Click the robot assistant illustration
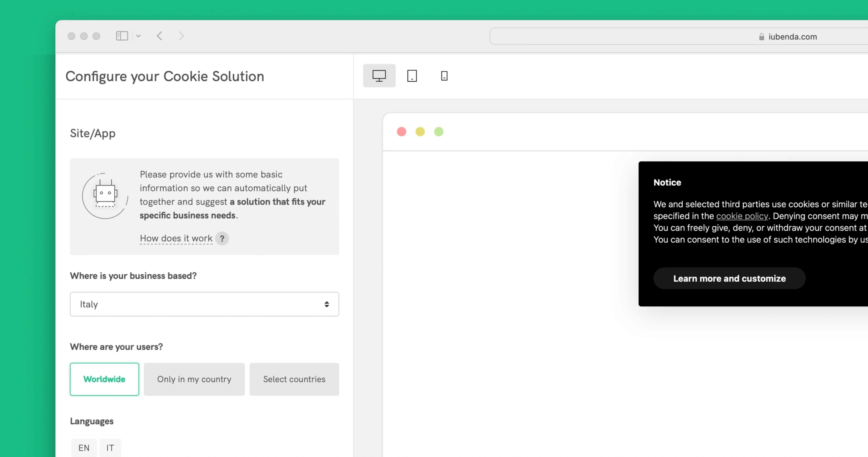Image resolution: width=868 pixels, height=457 pixels. [x=105, y=196]
